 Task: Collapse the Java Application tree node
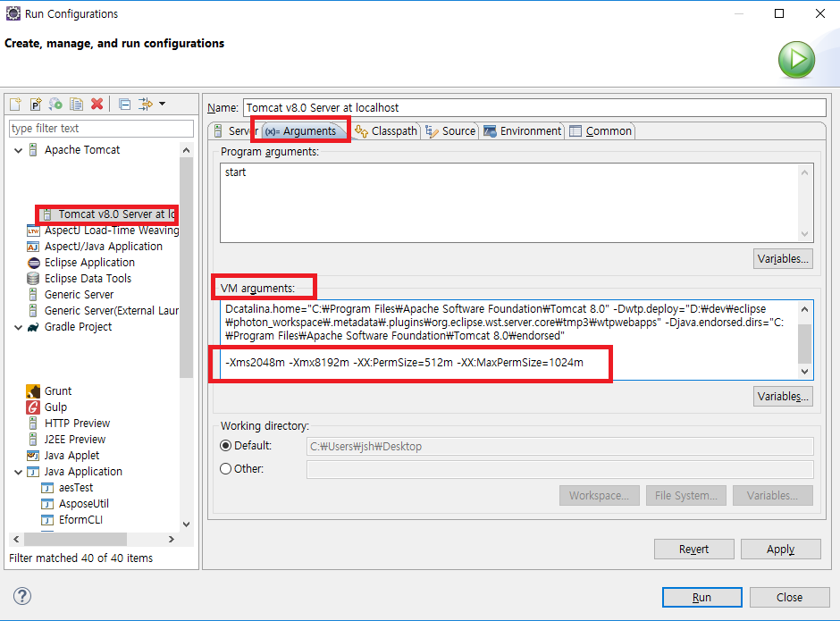pyautogui.click(x=18, y=472)
